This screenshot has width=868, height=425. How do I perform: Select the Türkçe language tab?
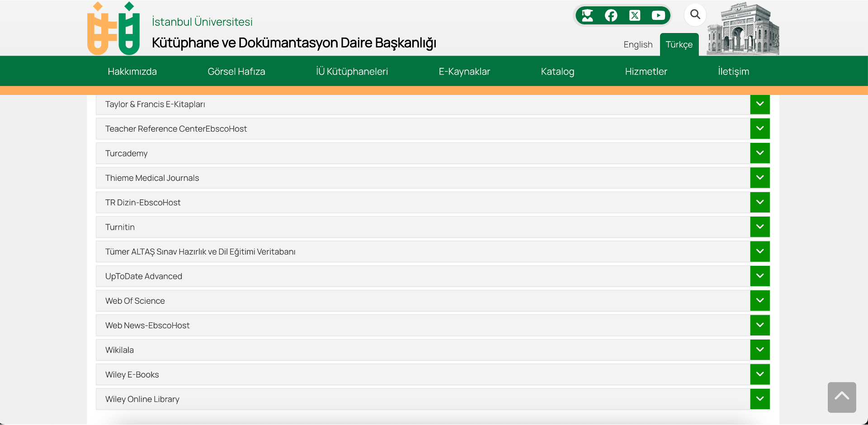[x=679, y=44]
